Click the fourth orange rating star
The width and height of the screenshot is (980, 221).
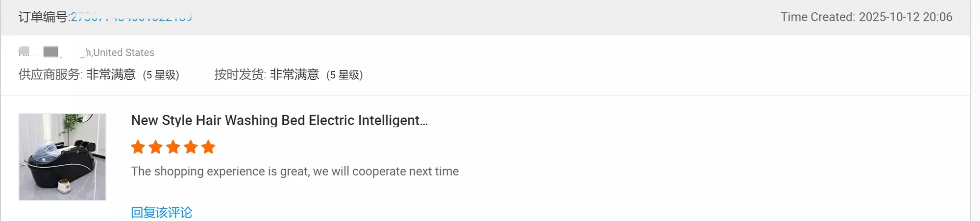(191, 147)
